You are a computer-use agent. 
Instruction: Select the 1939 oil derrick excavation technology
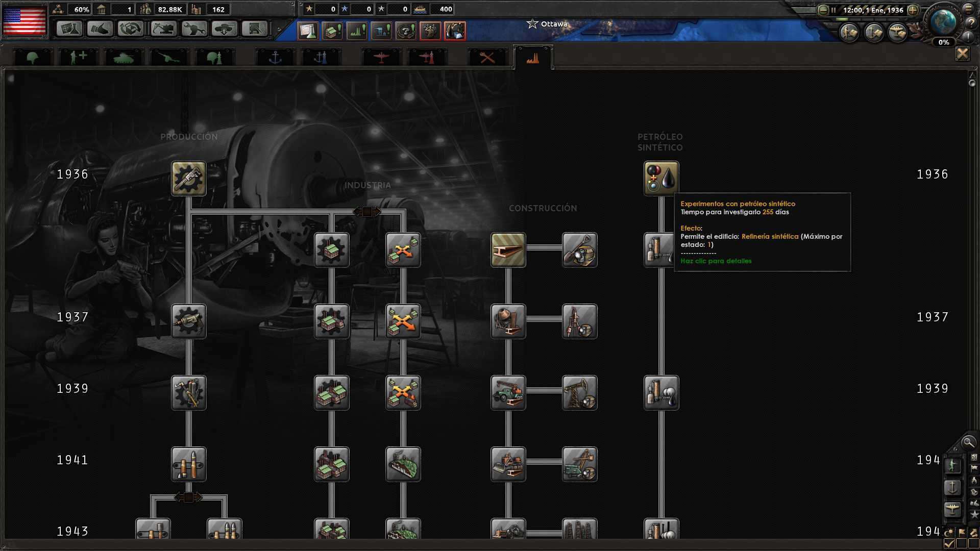pos(580,393)
